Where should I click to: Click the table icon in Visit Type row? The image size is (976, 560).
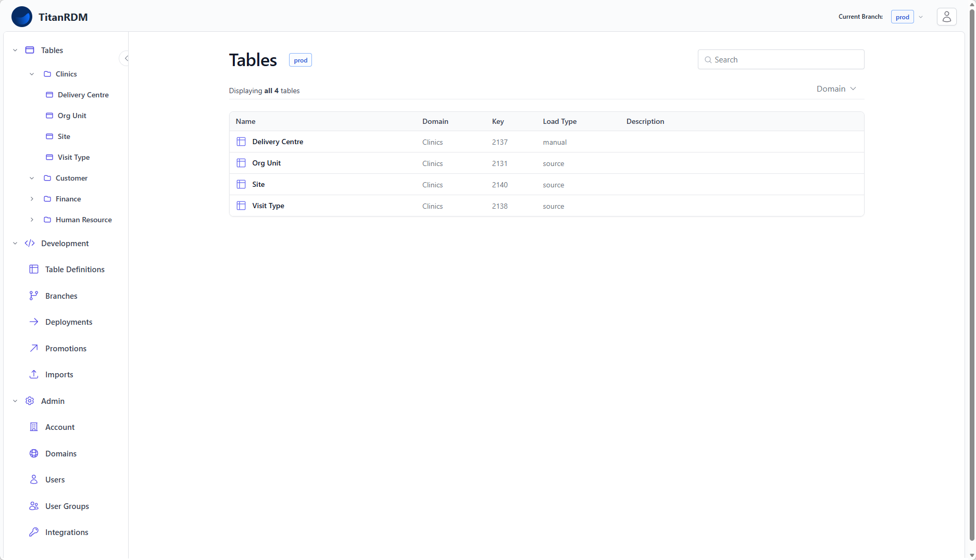(x=241, y=206)
